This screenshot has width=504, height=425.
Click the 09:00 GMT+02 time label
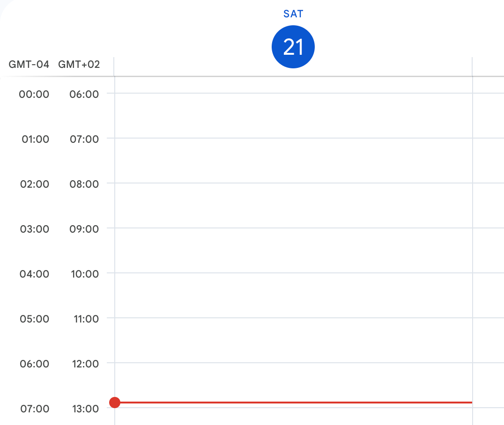pos(84,229)
